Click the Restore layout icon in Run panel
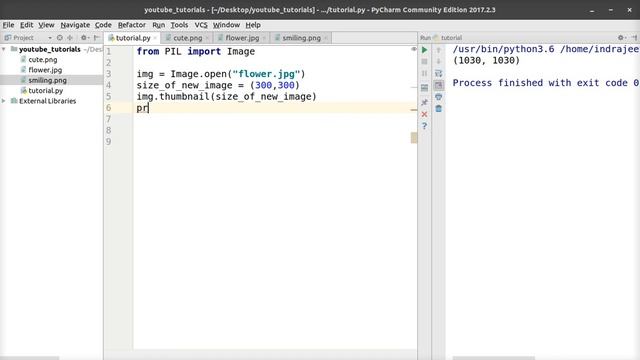Viewport: 640px width, 360px height. point(424,88)
